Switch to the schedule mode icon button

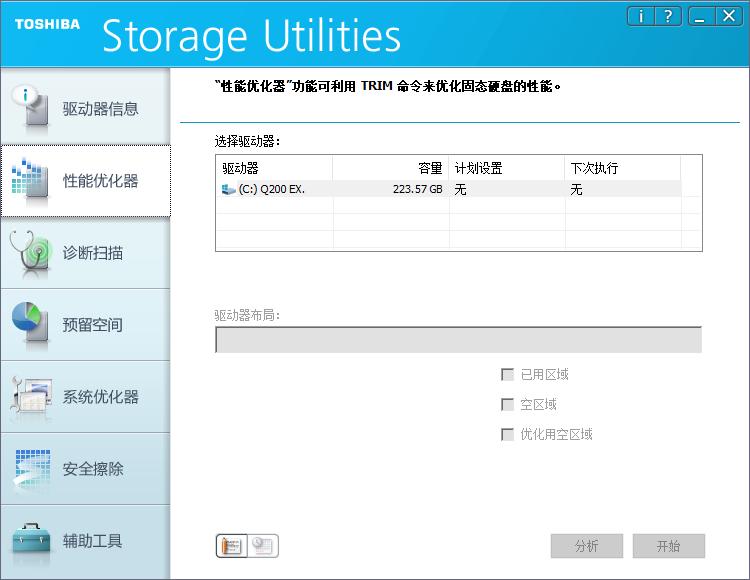pyautogui.click(x=264, y=546)
